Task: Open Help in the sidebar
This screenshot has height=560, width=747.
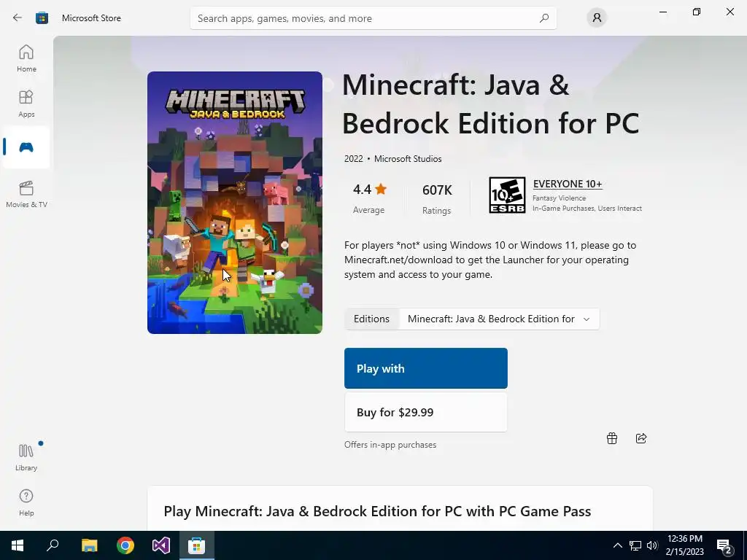Action: tap(26, 502)
